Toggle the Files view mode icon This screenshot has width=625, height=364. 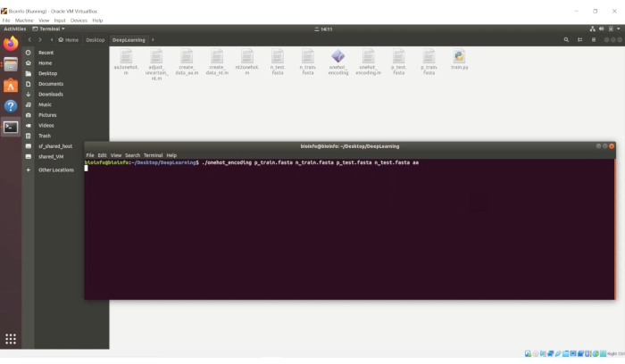click(580, 40)
